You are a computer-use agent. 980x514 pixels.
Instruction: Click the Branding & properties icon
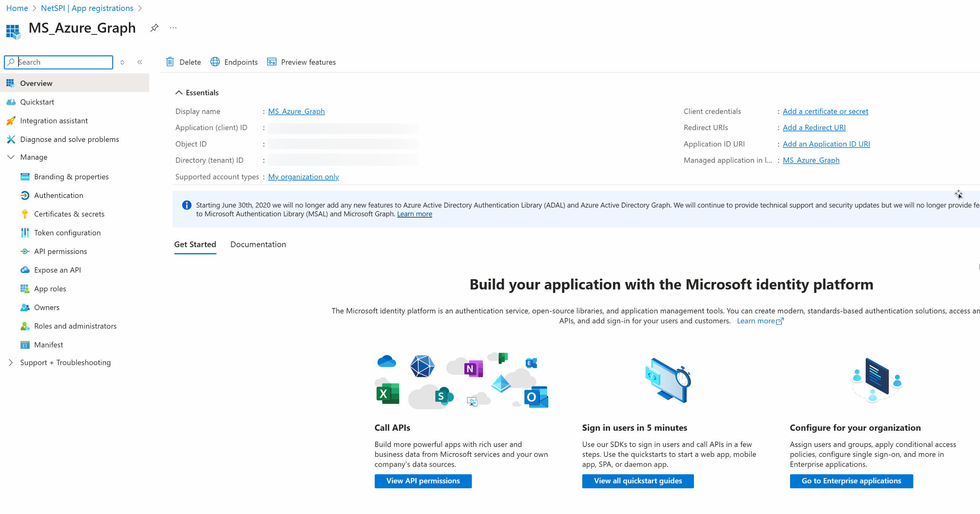click(25, 176)
